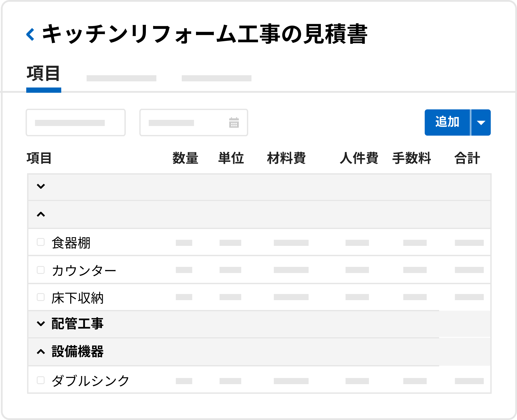The width and height of the screenshot is (517, 420).
Task: Collapse the group above 食器棚
Action: (41, 214)
